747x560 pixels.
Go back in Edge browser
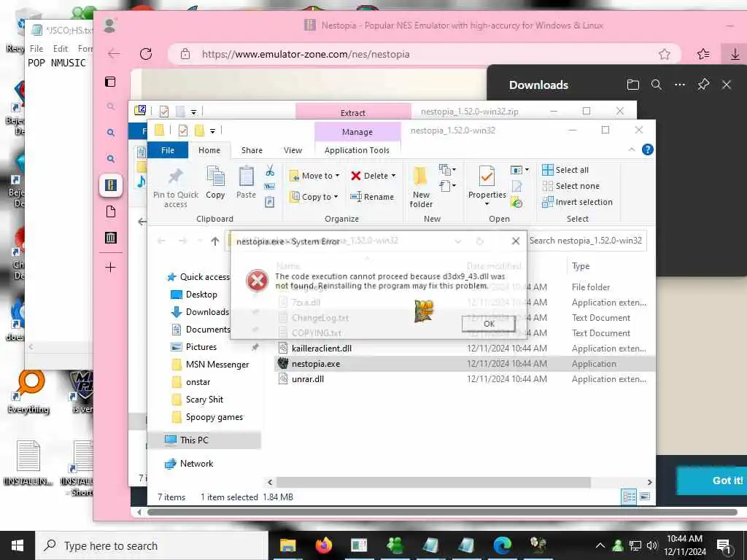pyautogui.click(x=114, y=54)
